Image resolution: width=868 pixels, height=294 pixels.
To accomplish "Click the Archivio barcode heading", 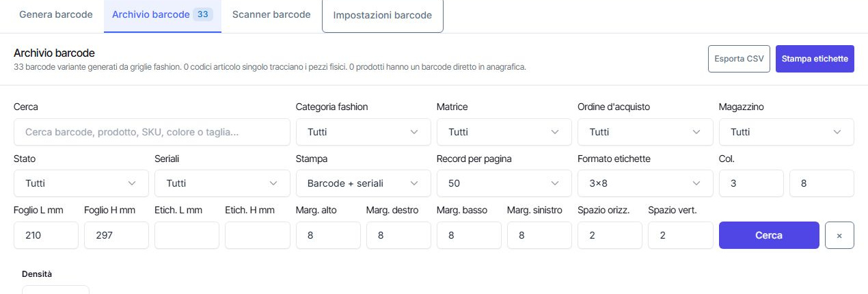I will pyautogui.click(x=54, y=53).
